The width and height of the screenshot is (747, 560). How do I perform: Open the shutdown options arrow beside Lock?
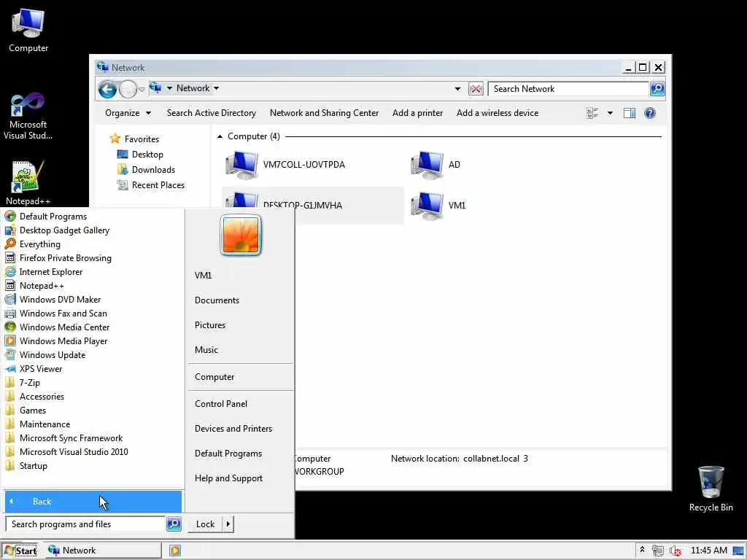[228, 524]
